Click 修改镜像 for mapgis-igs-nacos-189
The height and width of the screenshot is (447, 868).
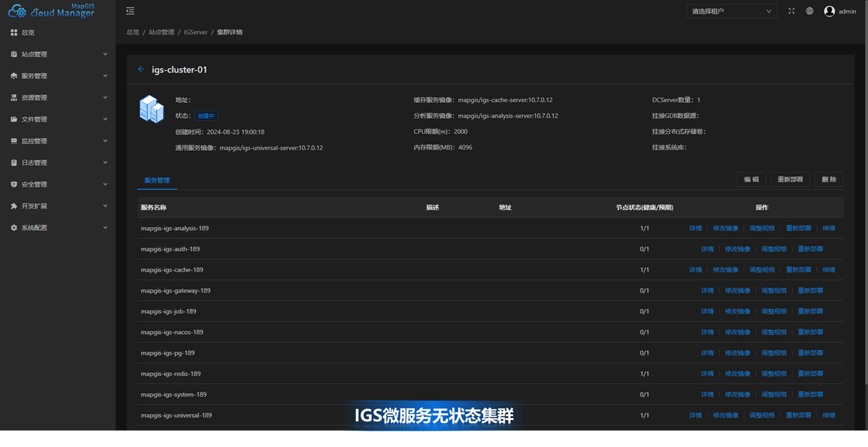(x=737, y=333)
